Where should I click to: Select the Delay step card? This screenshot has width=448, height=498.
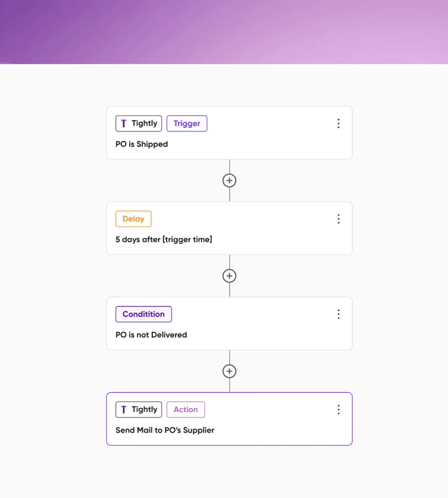229,228
